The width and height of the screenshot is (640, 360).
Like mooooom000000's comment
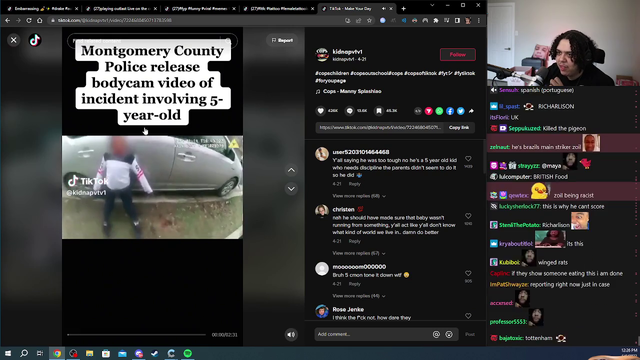coord(468,273)
